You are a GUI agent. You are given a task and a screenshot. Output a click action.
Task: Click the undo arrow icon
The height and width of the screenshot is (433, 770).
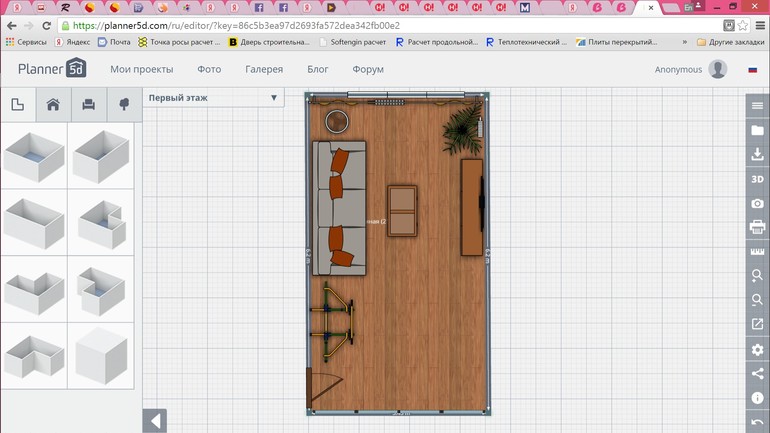click(757, 423)
